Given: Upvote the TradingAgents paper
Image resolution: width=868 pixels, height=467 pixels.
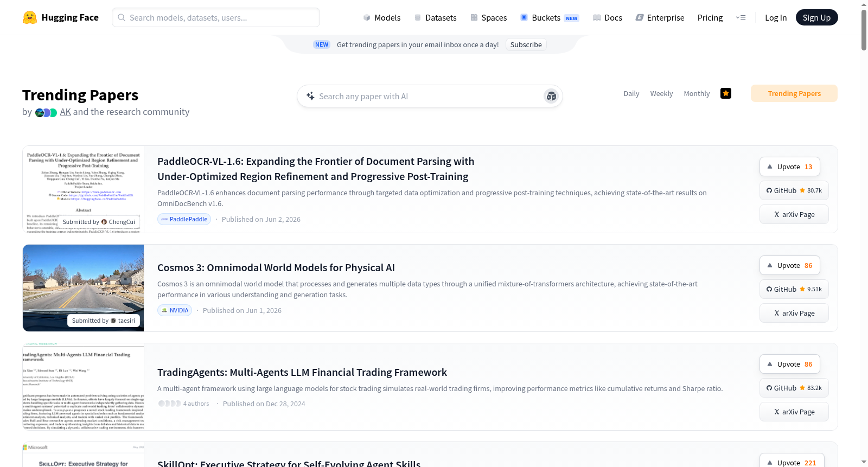Looking at the screenshot, I should [790, 364].
